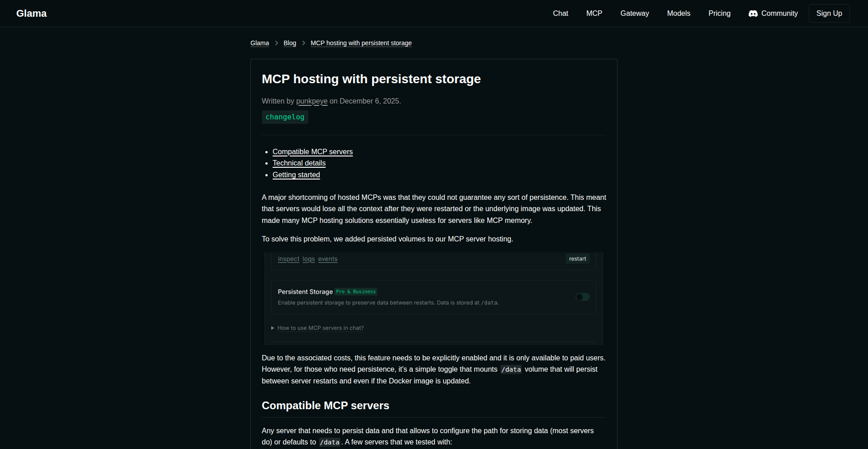Click the Pro & Business badge
Viewport: 868px width, 449px height.
[356, 292]
